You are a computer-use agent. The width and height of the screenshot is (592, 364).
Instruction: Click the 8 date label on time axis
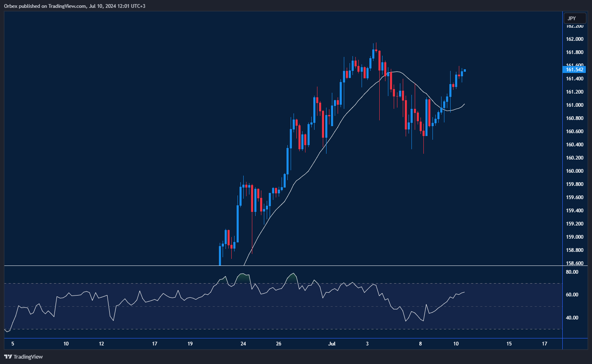(x=421, y=344)
